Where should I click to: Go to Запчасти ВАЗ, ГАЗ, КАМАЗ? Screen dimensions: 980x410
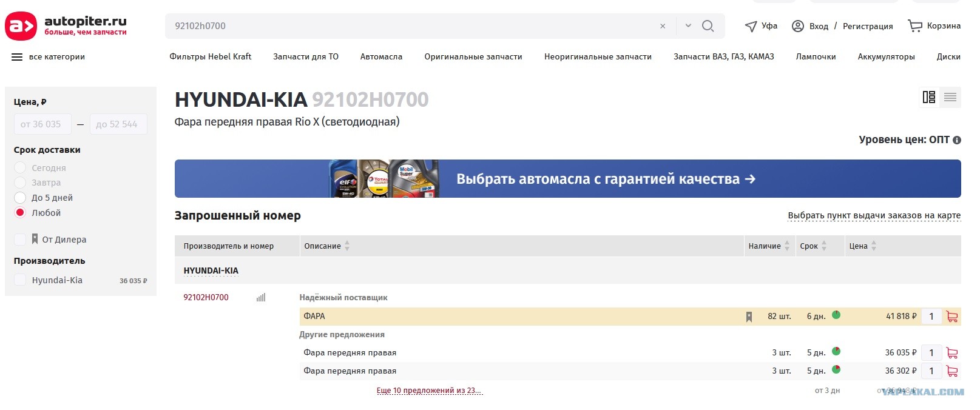coord(724,56)
